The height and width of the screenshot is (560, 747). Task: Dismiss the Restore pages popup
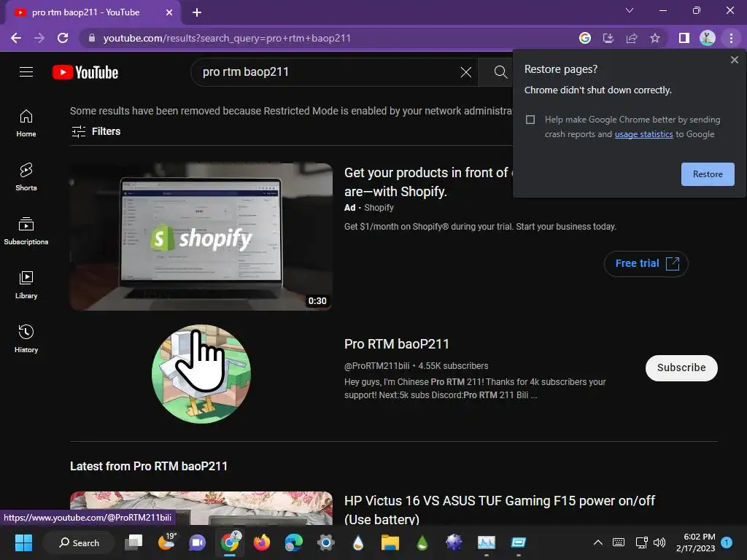[734, 60]
